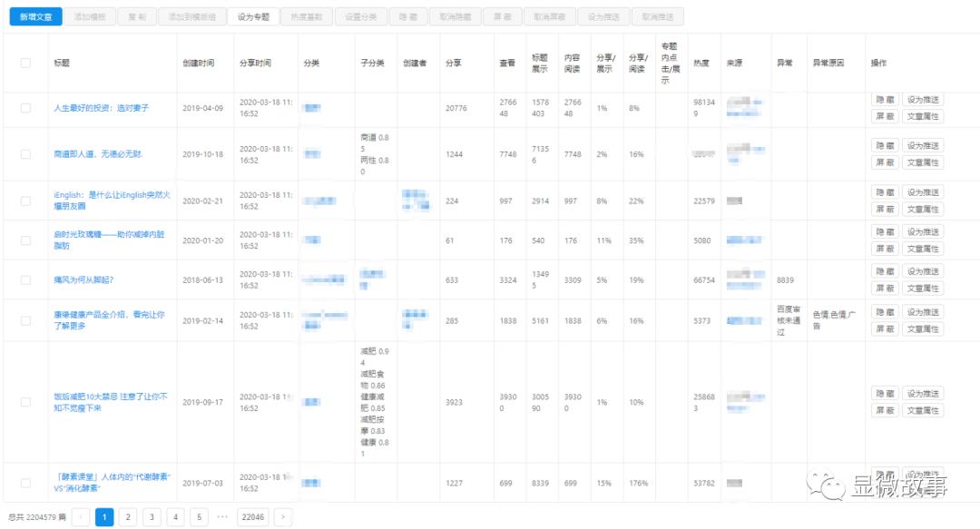Click the 分享时间 column header
The image size is (980, 529).
point(255,64)
